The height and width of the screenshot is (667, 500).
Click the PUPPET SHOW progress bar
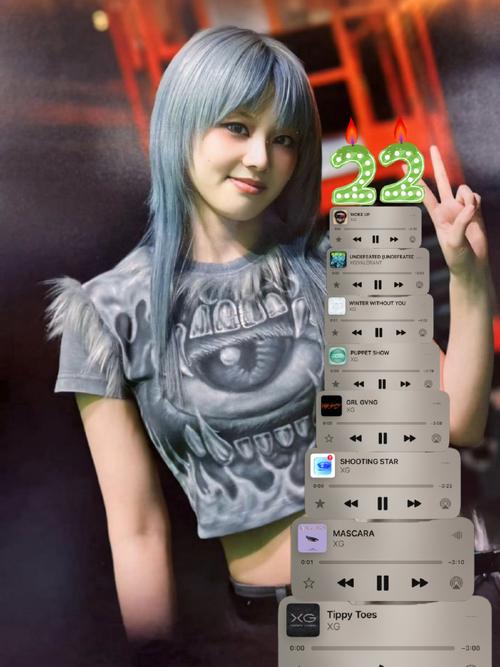381,371
